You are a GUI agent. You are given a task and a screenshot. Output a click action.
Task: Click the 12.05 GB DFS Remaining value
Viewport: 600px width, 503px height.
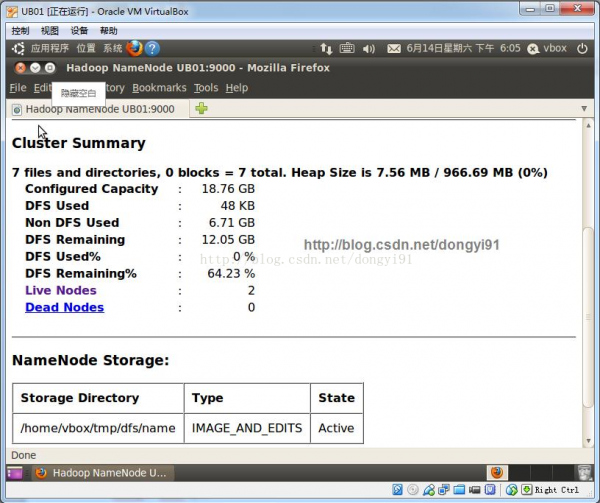click(228, 239)
